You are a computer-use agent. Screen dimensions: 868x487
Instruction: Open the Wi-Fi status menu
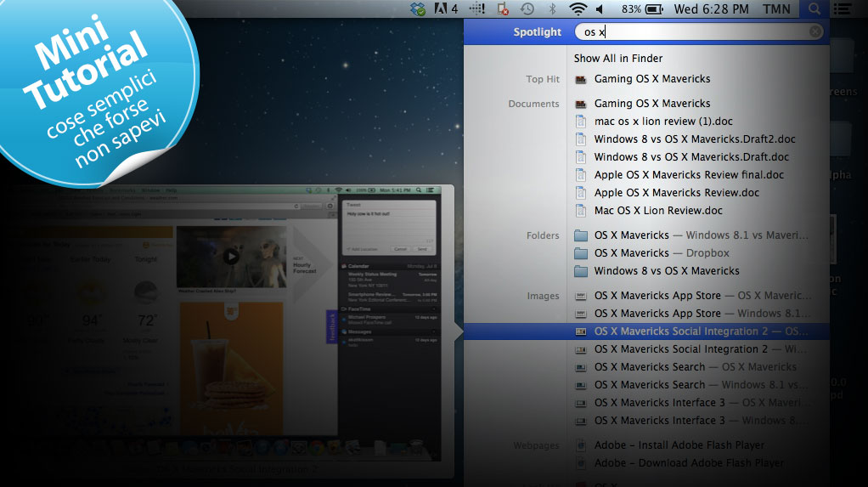coord(578,8)
